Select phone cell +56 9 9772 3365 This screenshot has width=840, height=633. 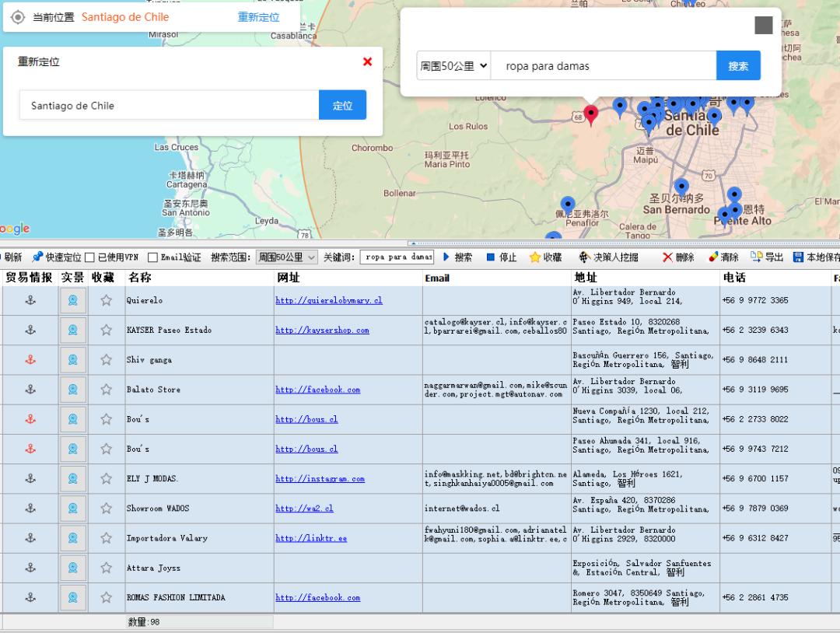[x=775, y=300]
